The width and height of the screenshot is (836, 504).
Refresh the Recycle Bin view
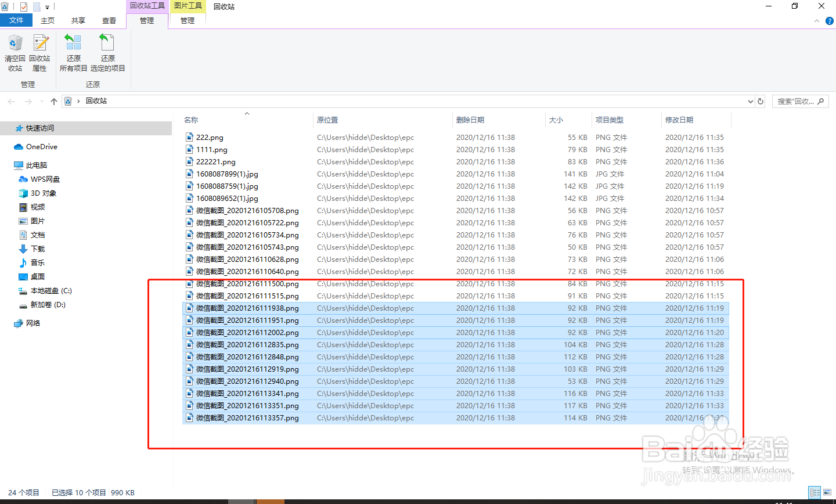coord(761,101)
